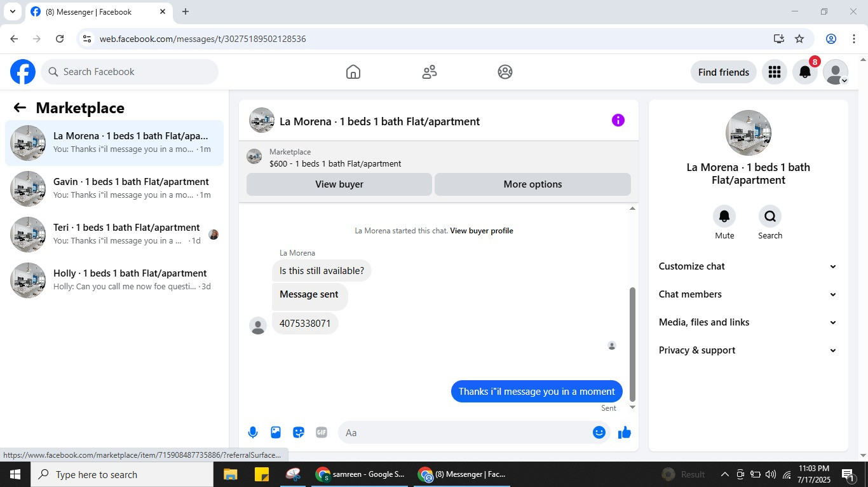Expand the Privacy & support section
868x487 pixels.
(748, 350)
